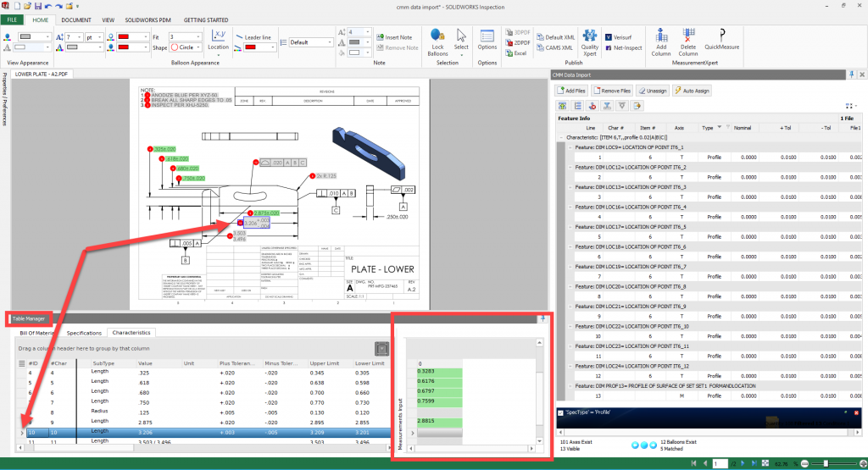
Task: Switch to the VIEW ribbon tab
Action: [x=108, y=20]
